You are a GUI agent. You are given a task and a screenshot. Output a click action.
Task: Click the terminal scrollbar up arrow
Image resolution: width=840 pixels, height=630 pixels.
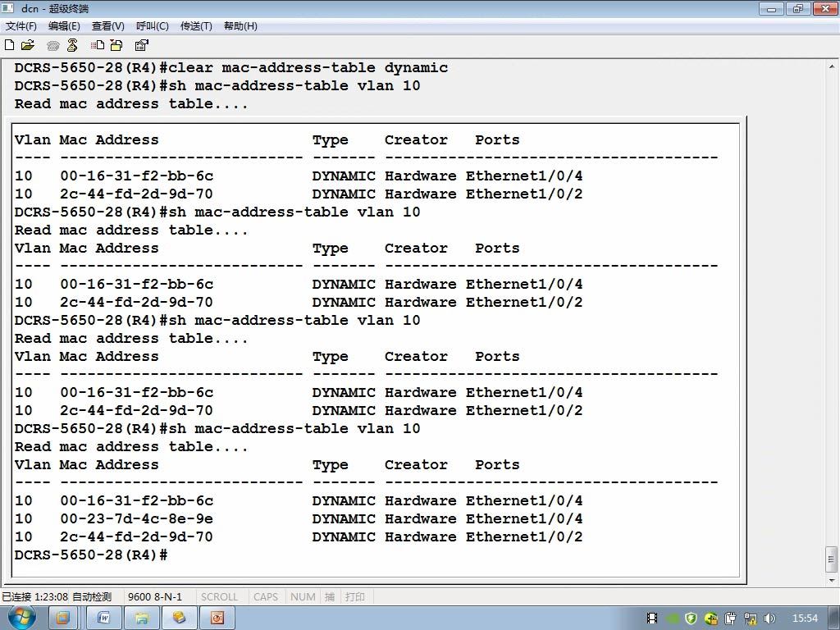click(832, 66)
